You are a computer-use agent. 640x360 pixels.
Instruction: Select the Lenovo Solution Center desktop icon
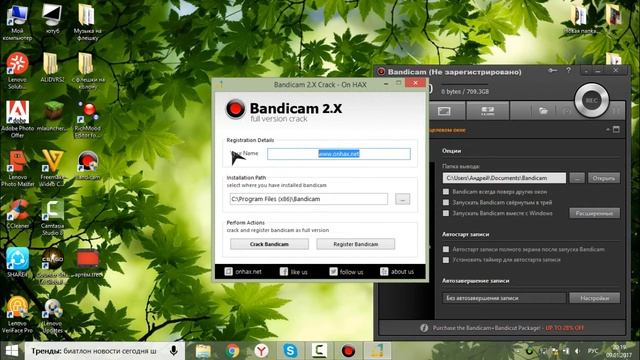point(18,71)
